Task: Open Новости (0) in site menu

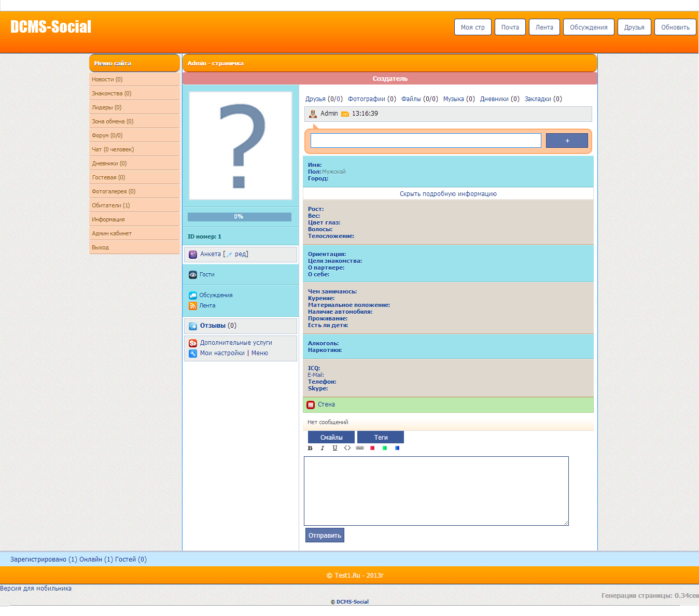Action: pos(134,79)
